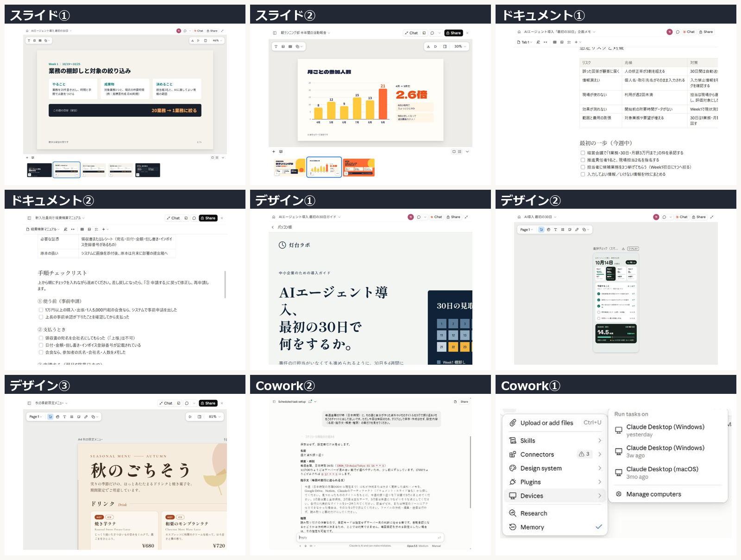Image resolution: width=741 pixels, height=560 pixels.
Task: Select Claude Desktop (macOS) in Run tasks on
Action: pos(667,473)
